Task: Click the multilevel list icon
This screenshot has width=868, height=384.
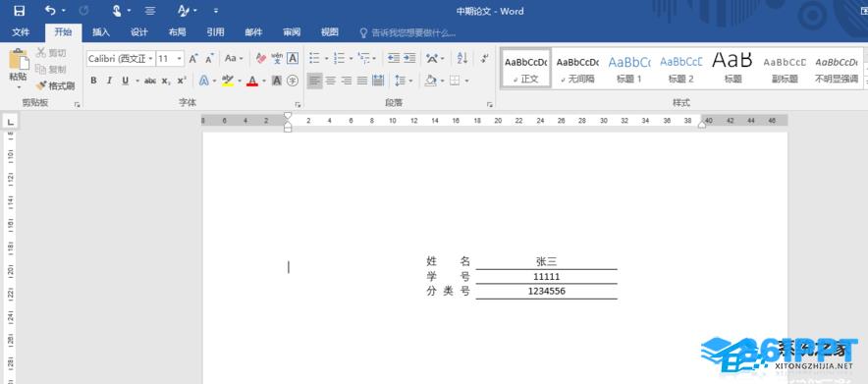Action: 363,58
